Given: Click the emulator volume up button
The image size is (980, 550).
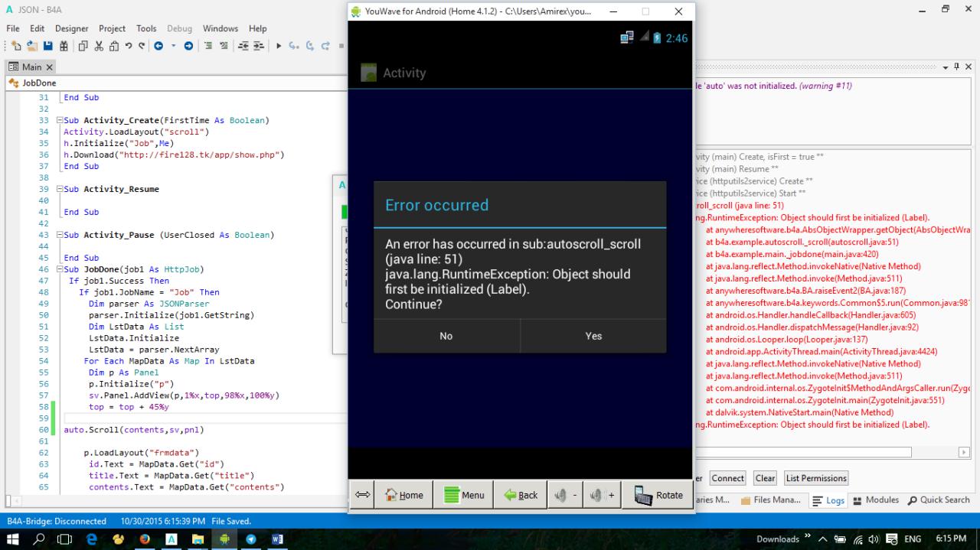Looking at the screenshot, I should pyautogui.click(x=601, y=495).
